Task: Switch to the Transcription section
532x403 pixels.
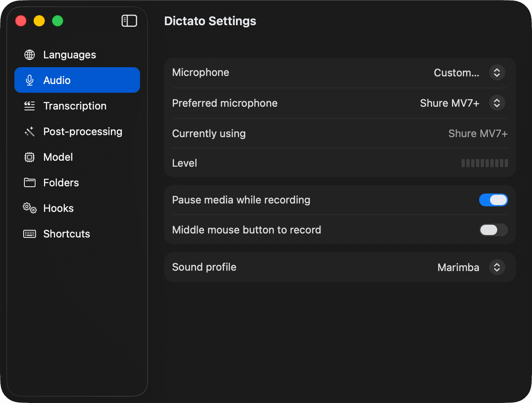Action: (74, 106)
